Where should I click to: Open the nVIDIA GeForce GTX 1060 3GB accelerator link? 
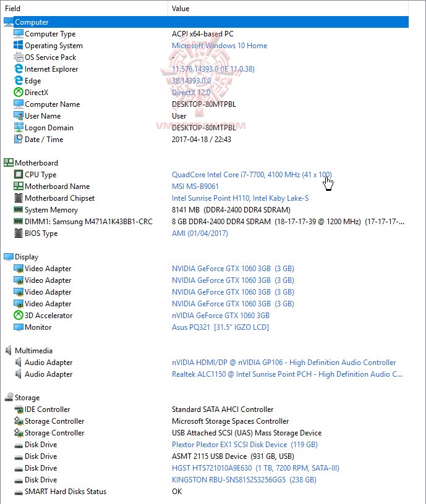(x=221, y=316)
